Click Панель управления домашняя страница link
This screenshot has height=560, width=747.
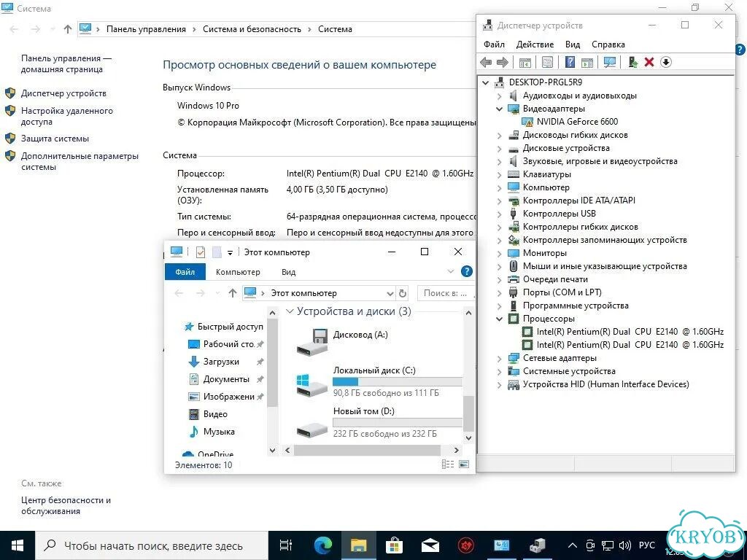click(x=66, y=64)
